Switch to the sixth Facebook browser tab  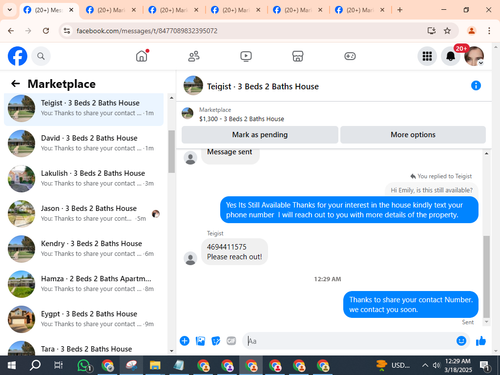pos(360,10)
